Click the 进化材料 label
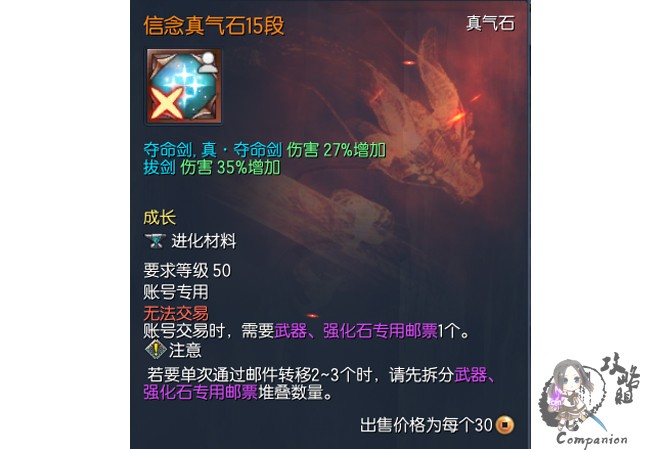 pyautogui.click(x=204, y=241)
